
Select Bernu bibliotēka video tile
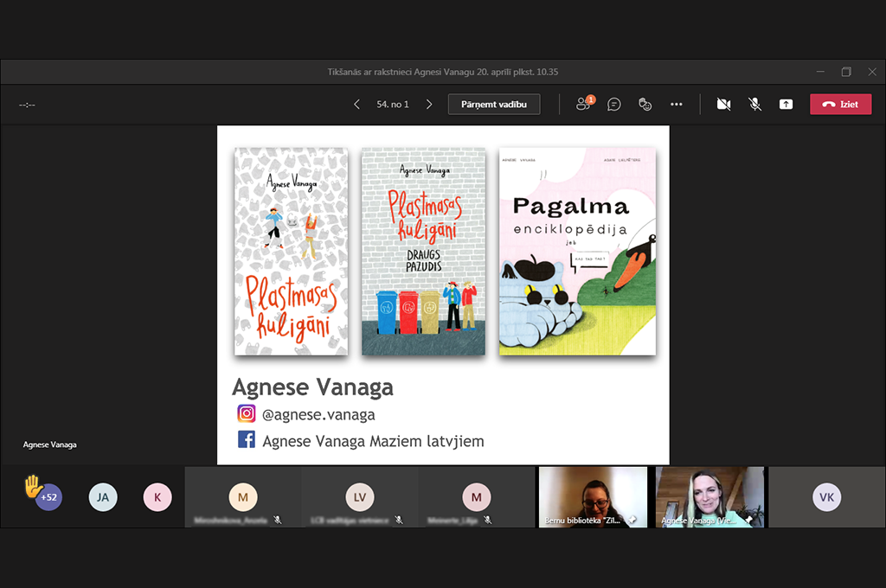(x=593, y=497)
